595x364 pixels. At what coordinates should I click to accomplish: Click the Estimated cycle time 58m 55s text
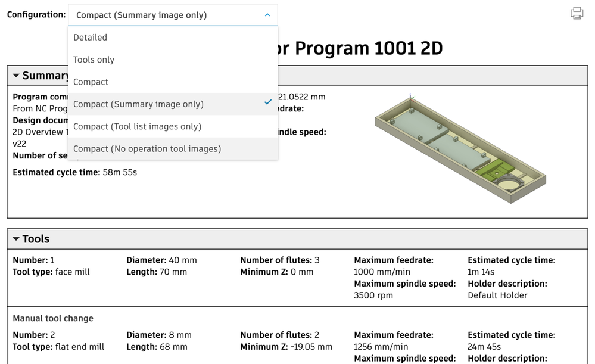[x=75, y=172]
